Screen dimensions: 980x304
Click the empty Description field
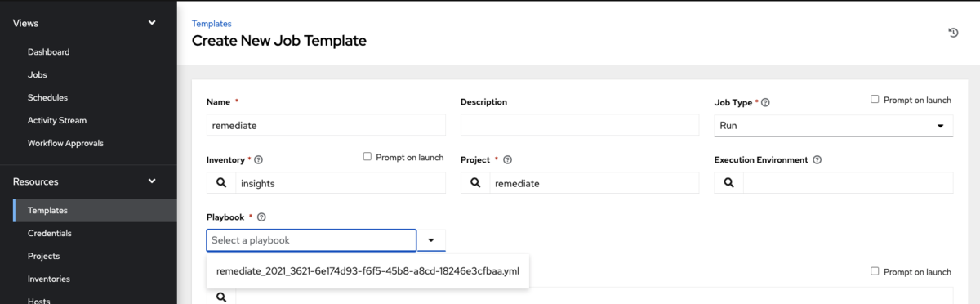click(580, 126)
